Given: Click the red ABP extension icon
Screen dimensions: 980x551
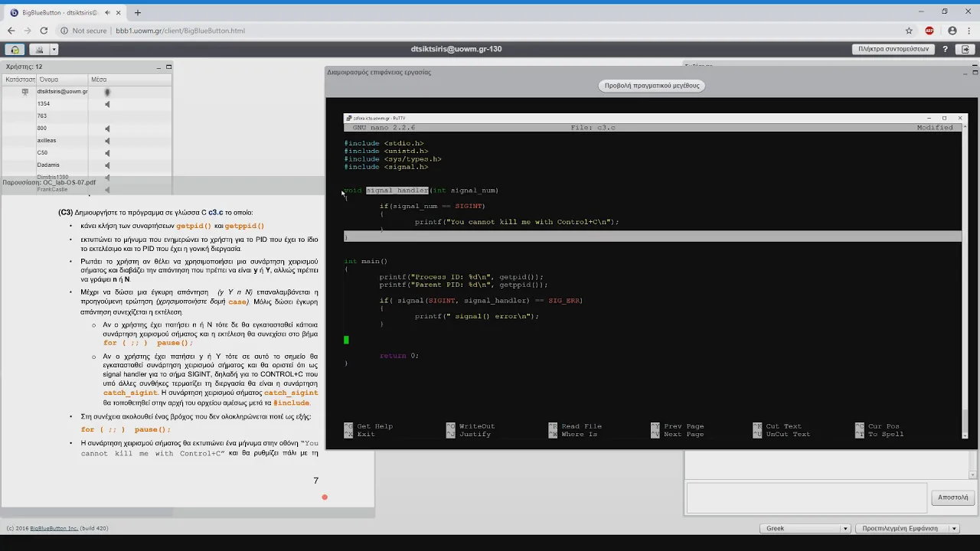Looking at the screenshot, I should tap(929, 31).
